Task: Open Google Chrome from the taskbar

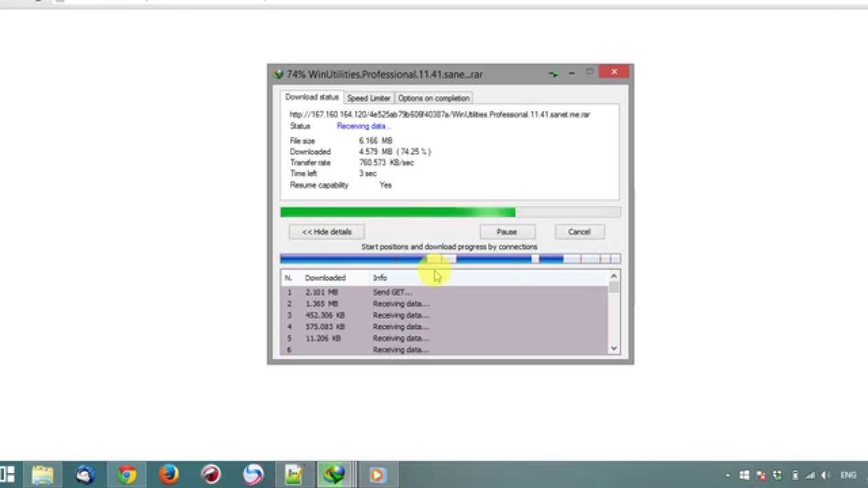Action: (x=127, y=474)
